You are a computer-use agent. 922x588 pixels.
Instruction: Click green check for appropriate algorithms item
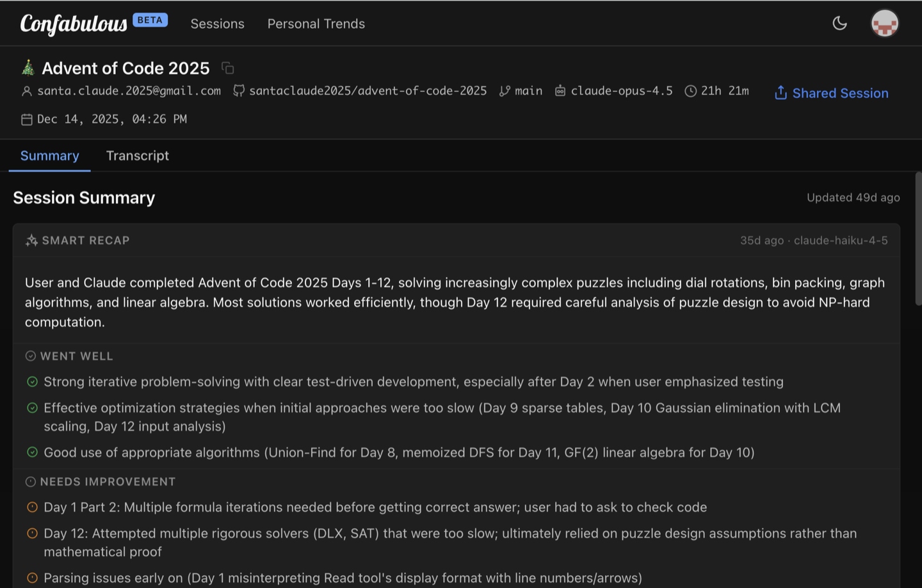(x=33, y=452)
